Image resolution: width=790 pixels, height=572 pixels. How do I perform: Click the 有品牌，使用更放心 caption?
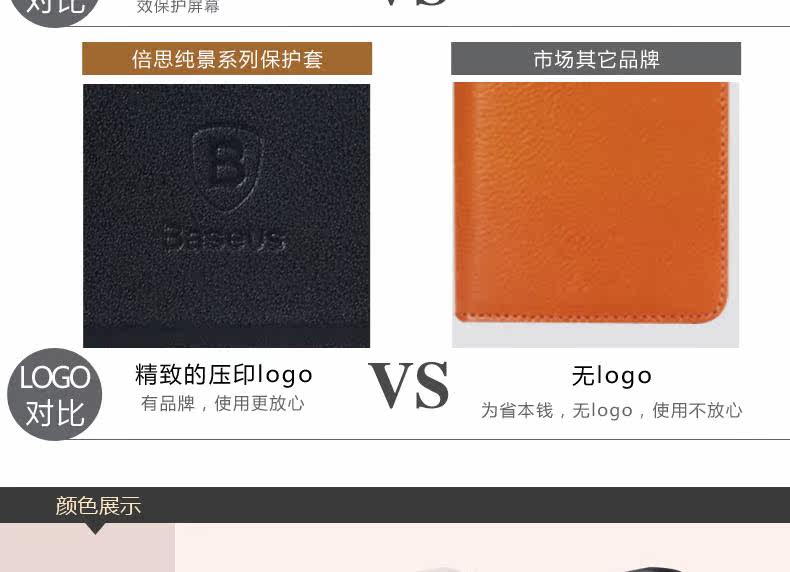(223, 403)
